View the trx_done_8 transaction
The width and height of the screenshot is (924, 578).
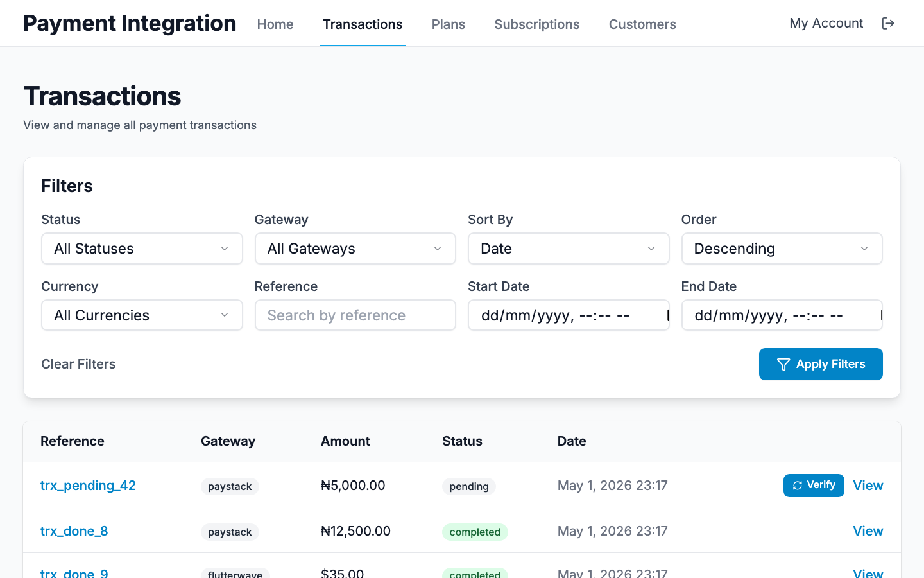tap(868, 531)
